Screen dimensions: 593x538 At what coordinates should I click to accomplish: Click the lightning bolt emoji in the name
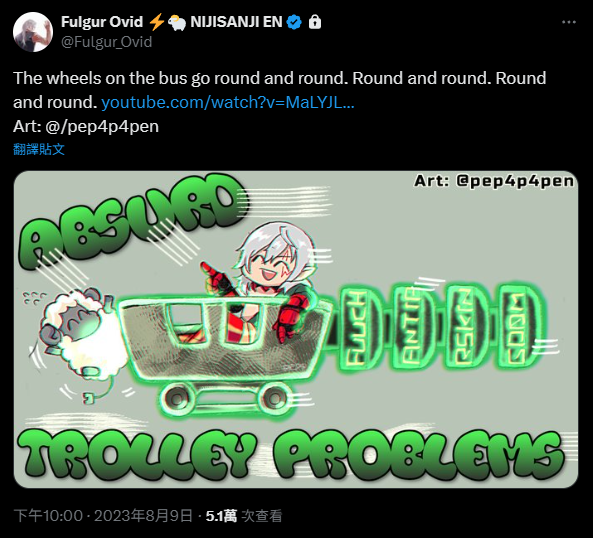click(156, 22)
